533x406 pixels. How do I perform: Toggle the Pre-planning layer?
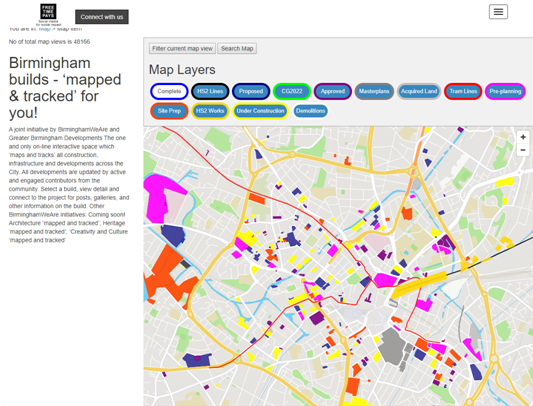(x=505, y=91)
